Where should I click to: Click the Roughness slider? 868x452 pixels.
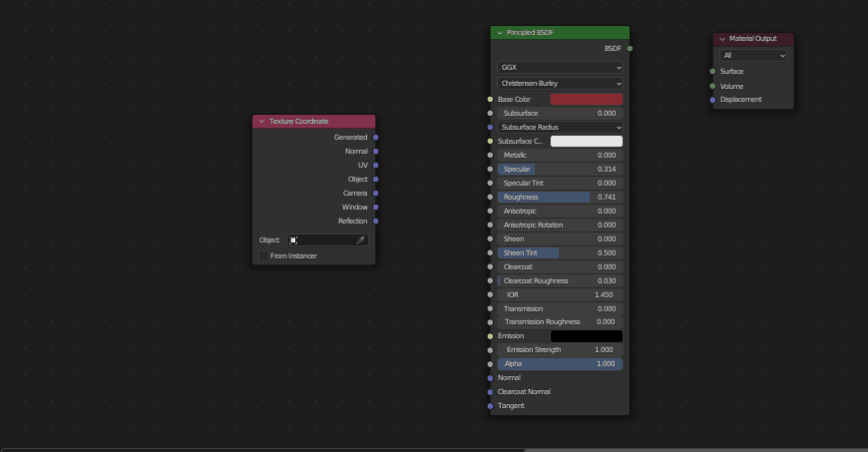pos(560,198)
